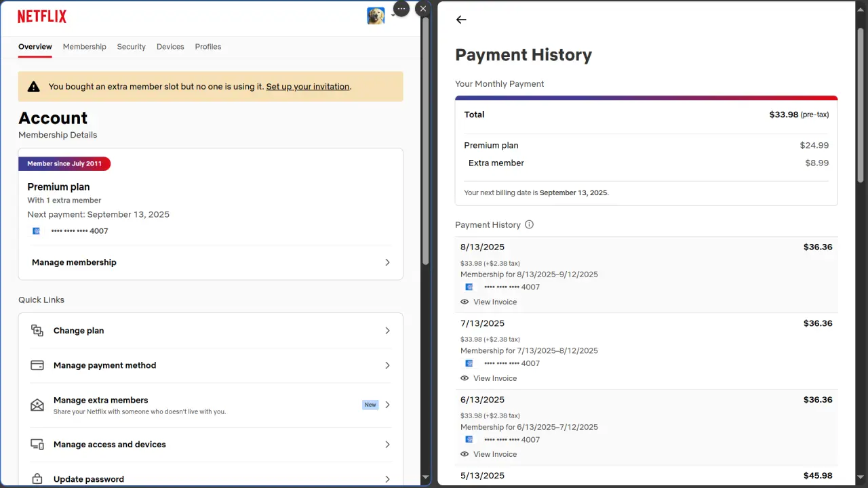Click Membership for 8/13/2025–9/12/2025 text

[x=529, y=274]
